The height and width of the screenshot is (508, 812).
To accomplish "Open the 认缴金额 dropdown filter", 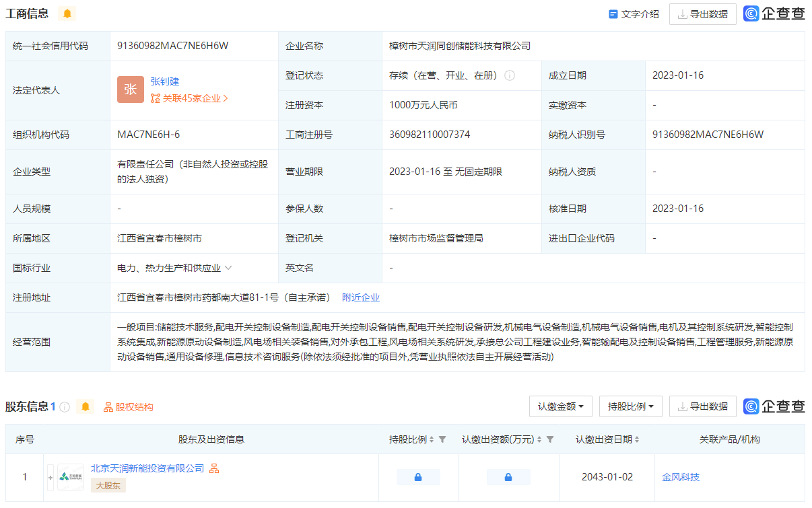I will 561,406.
